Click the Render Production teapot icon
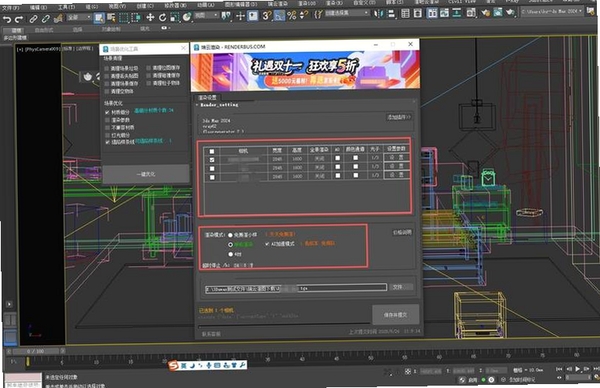This screenshot has width=600, height=388. click(510, 12)
